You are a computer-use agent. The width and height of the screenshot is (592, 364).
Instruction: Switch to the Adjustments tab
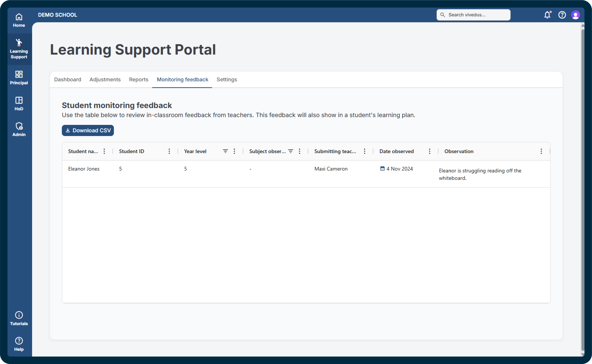pos(105,79)
